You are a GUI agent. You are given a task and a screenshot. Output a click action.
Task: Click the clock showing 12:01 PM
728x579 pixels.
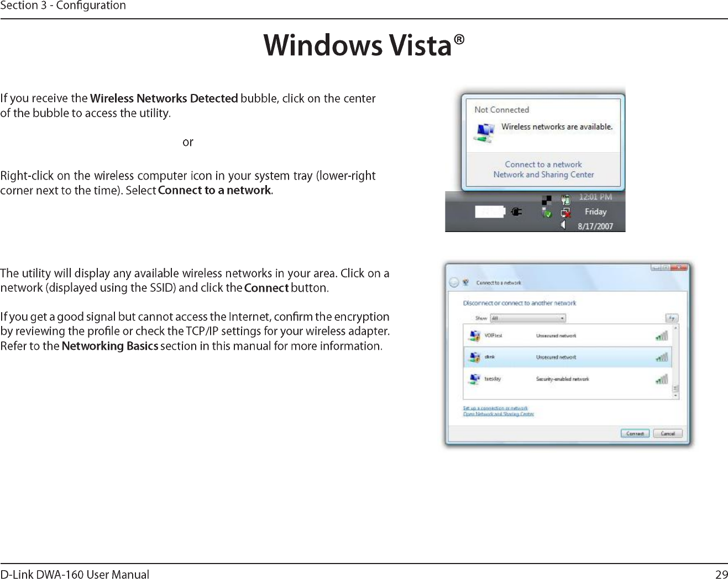tap(595, 197)
